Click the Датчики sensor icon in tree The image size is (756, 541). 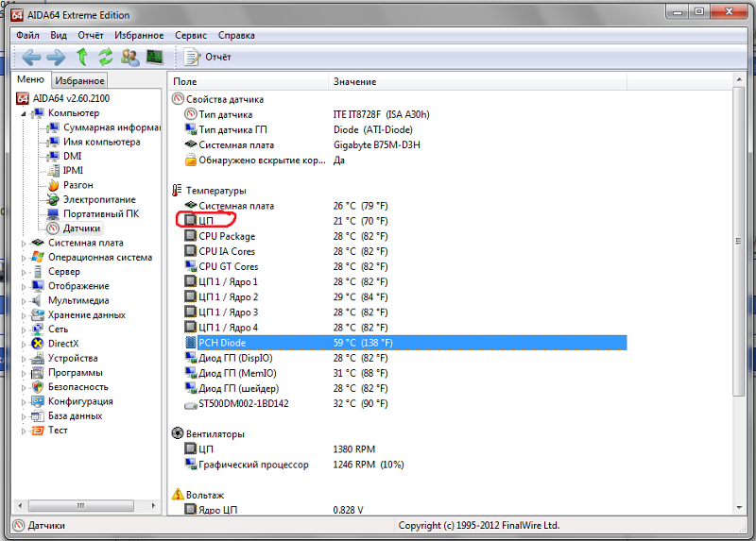coord(53,228)
